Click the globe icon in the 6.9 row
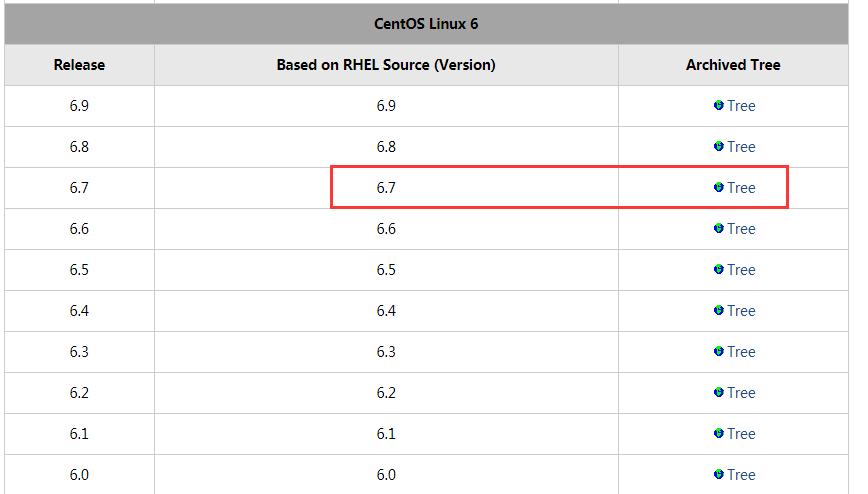The image size is (868, 494). (x=719, y=105)
